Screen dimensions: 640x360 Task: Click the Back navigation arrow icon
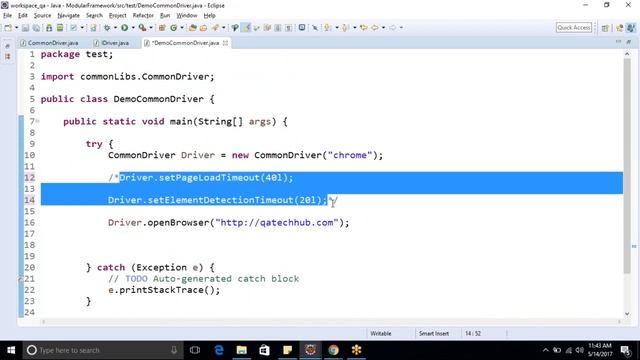374,28
